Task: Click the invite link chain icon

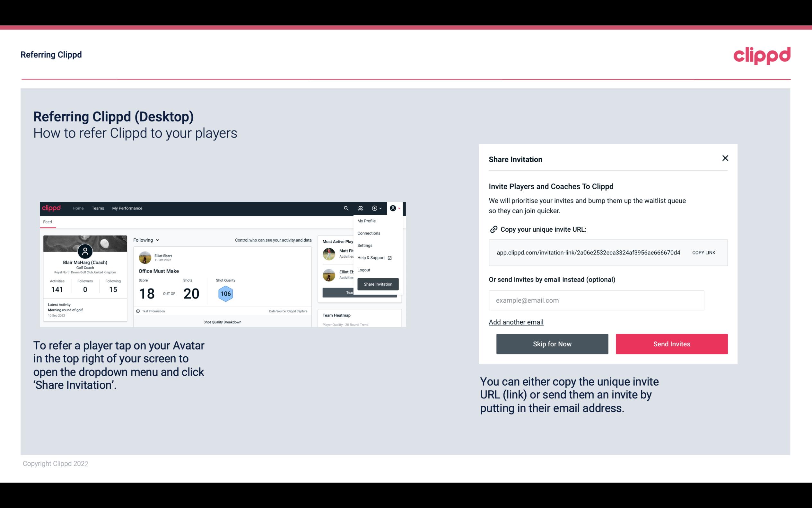Action: [x=493, y=229]
